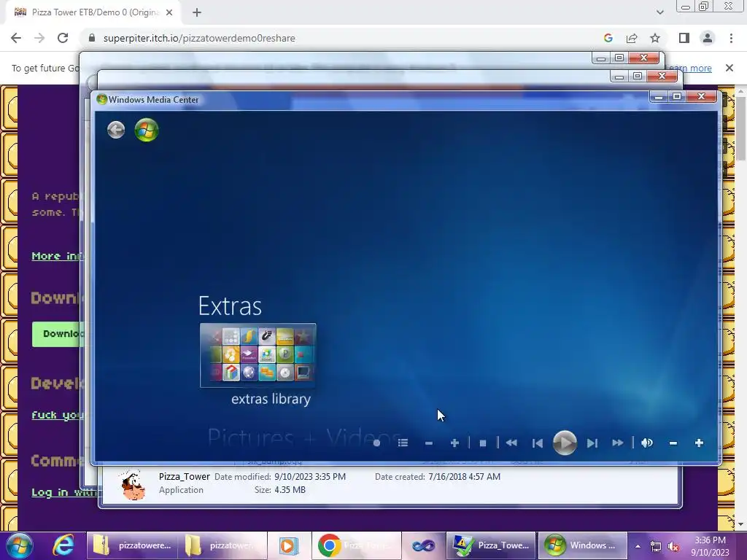
Task: Decrease Media Center volume
Action: point(673,443)
